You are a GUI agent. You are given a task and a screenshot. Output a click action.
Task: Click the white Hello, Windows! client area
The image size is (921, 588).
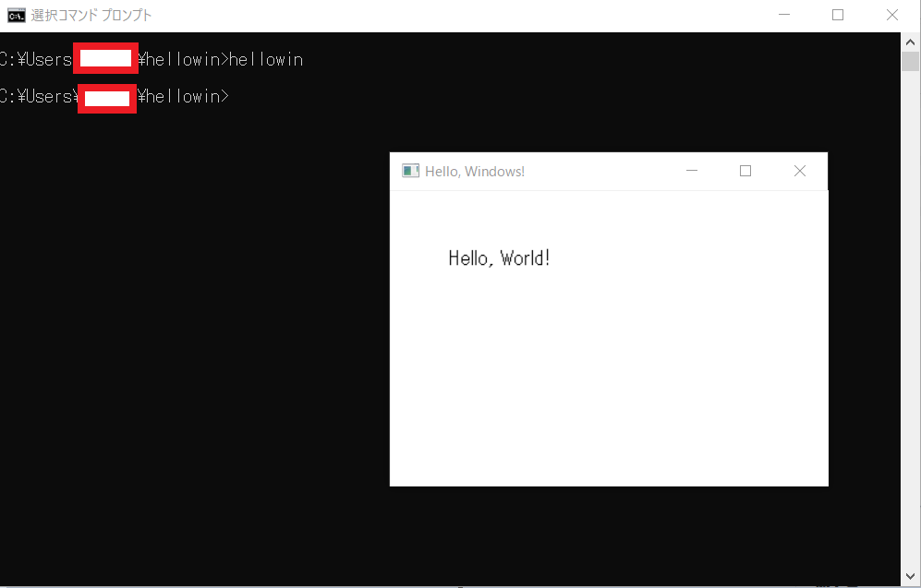(610, 388)
